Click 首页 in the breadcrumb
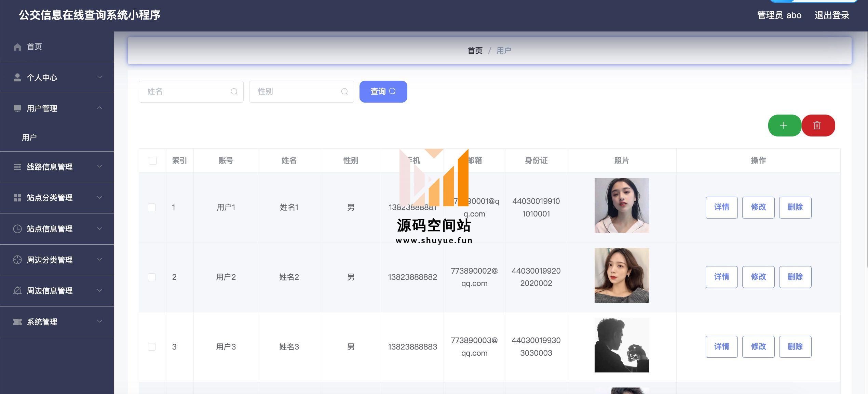This screenshot has width=868, height=394. point(475,51)
